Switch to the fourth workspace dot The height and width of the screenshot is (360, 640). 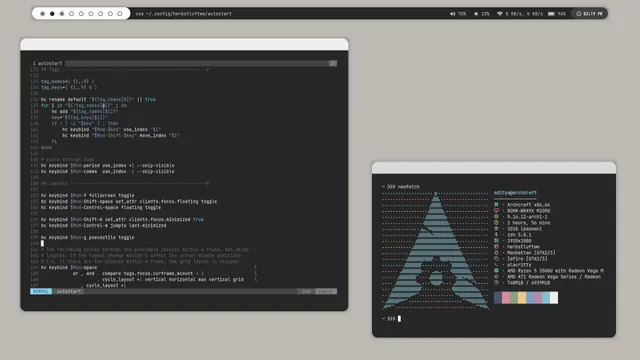pyautogui.click(x=71, y=13)
